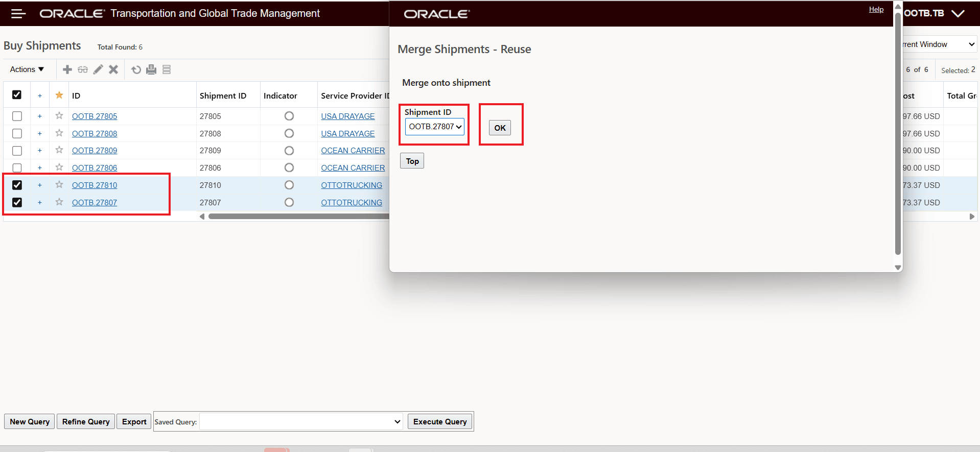Click the merge dialog vertical scrollbar thumb
This screenshot has height=452, width=980.
tap(898, 133)
